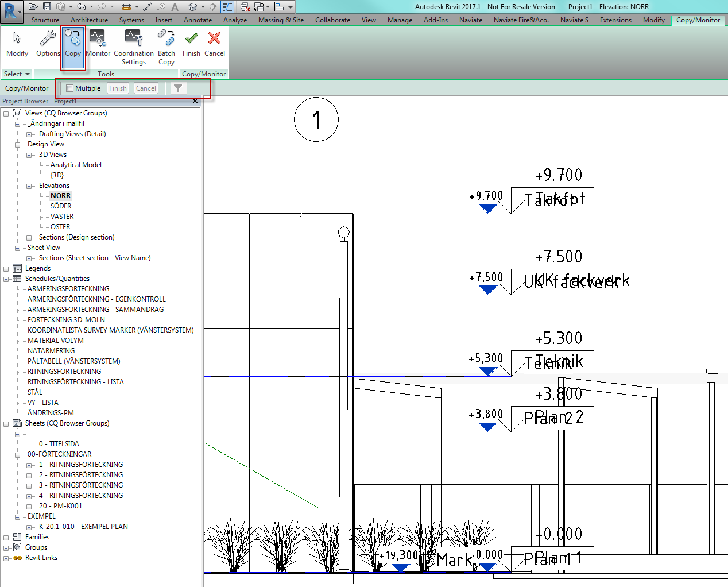Screen dimensions: 728x587
Task: Close the Project Browser panel
Action: click(x=195, y=101)
